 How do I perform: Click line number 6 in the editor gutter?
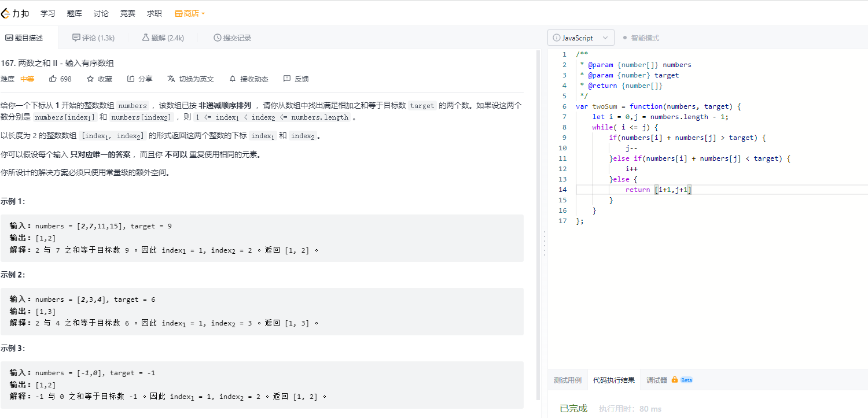coord(564,106)
